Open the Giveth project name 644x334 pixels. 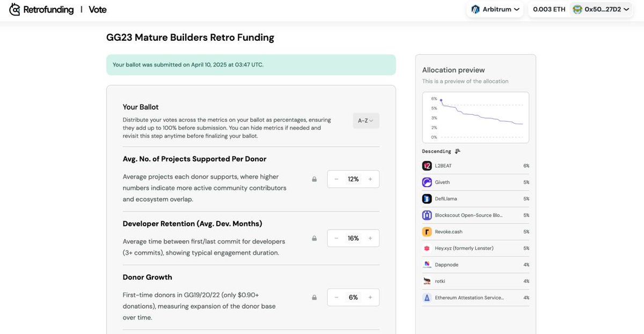(443, 182)
